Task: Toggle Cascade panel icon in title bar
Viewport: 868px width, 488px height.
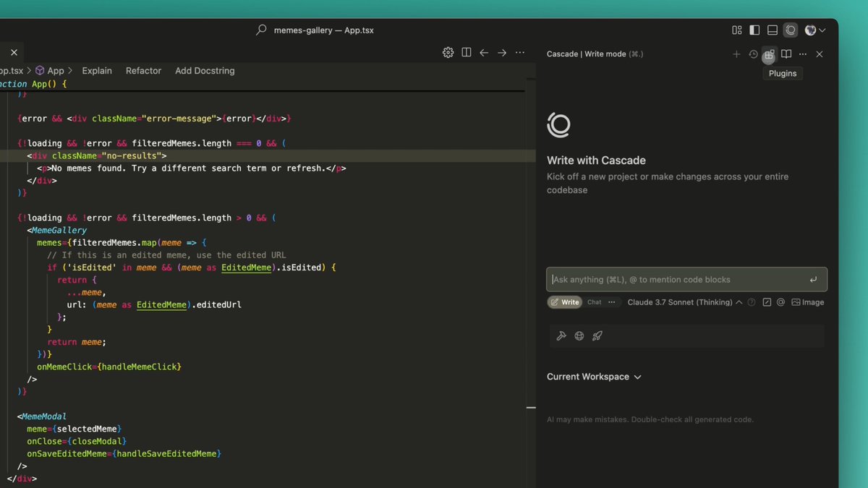Action: click(791, 30)
